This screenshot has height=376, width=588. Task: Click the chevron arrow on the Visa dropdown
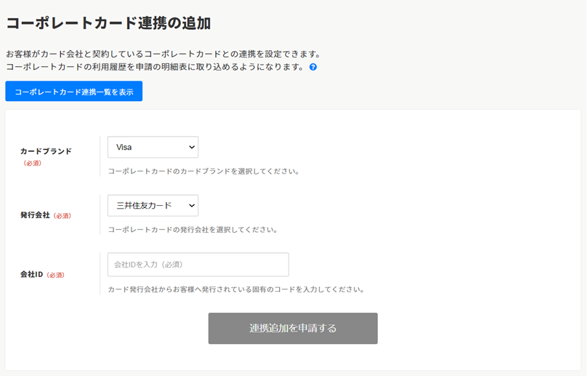[192, 147]
